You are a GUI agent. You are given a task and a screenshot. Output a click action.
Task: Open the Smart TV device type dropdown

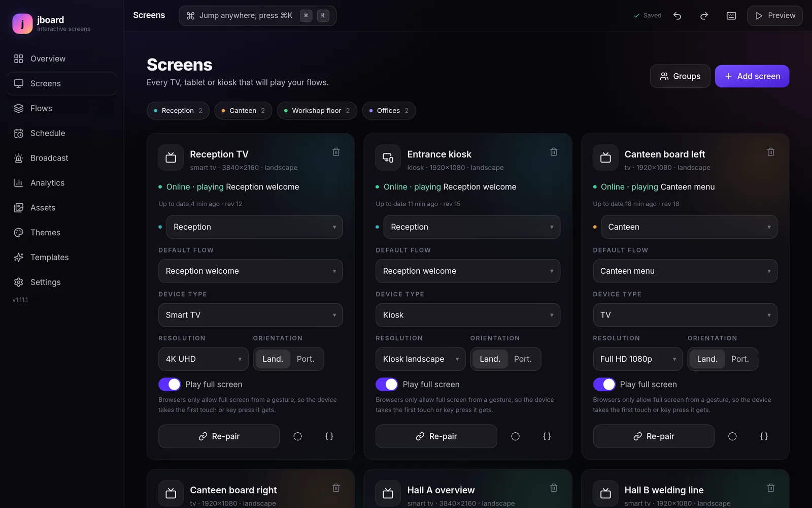pyautogui.click(x=250, y=315)
